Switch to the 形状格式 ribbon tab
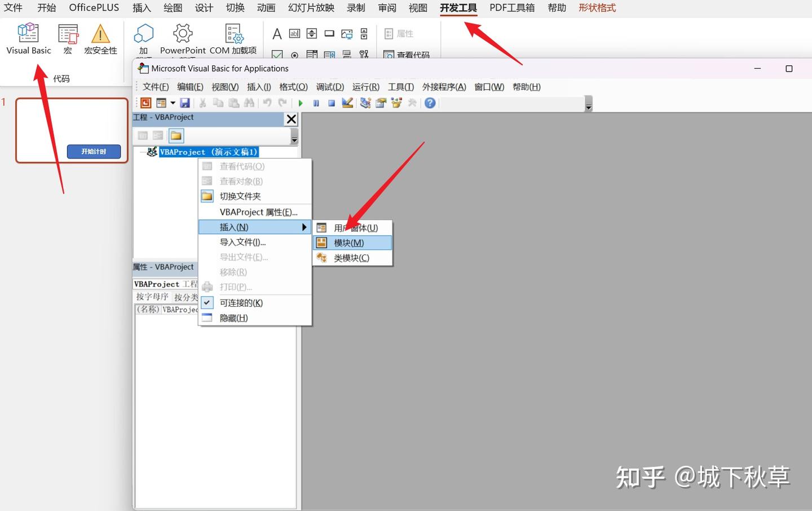 coord(597,8)
